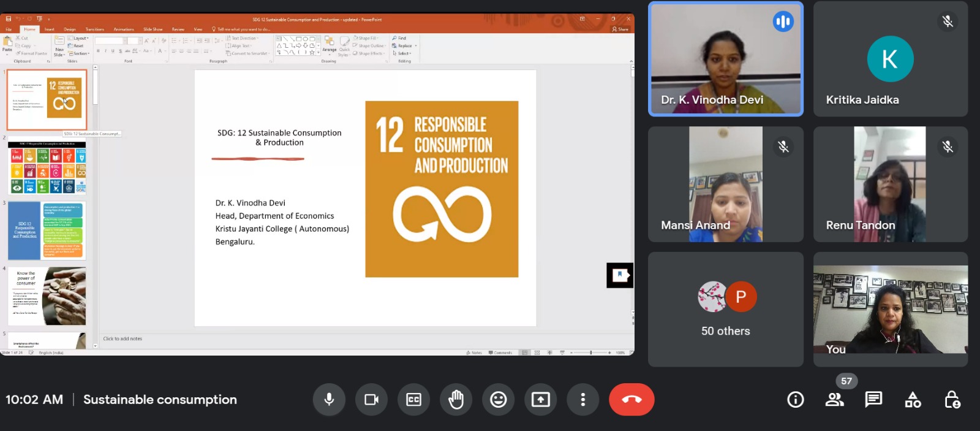Open the Animations ribbon tab

pyautogui.click(x=124, y=29)
